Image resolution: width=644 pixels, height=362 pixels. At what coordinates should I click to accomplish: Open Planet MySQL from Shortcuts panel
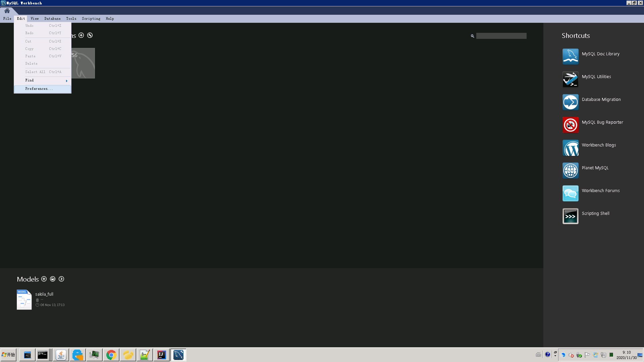click(x=595, y=168)
